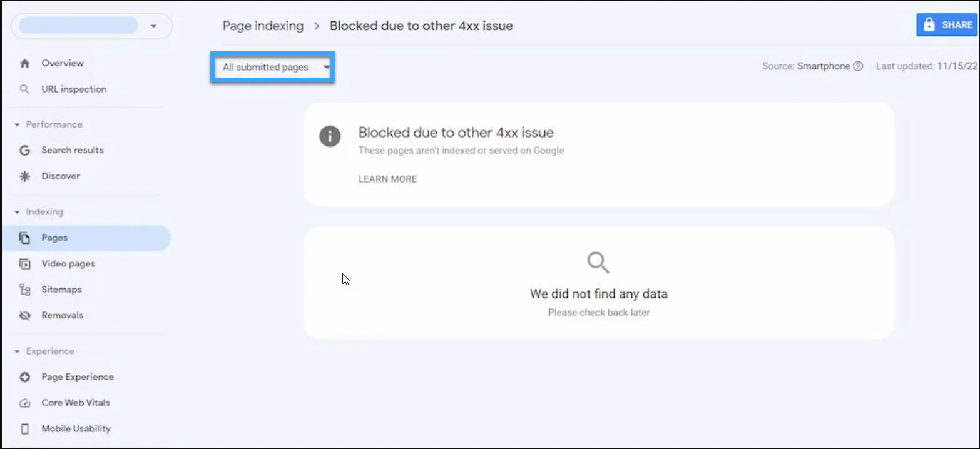980x449 pixels.
Task: Click the LEARN MORE link
Action: [x=387, y=179]
